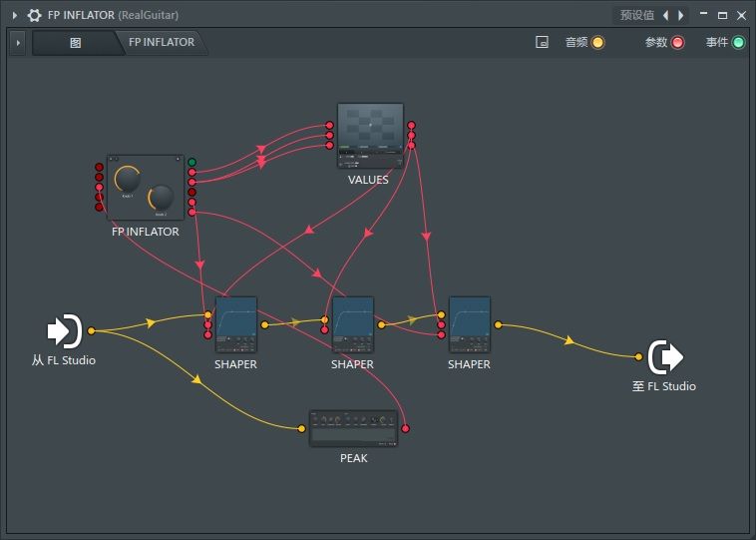Click the yellow audio input port of PEAK
The image size is (756, 540).
pos(302,428)
